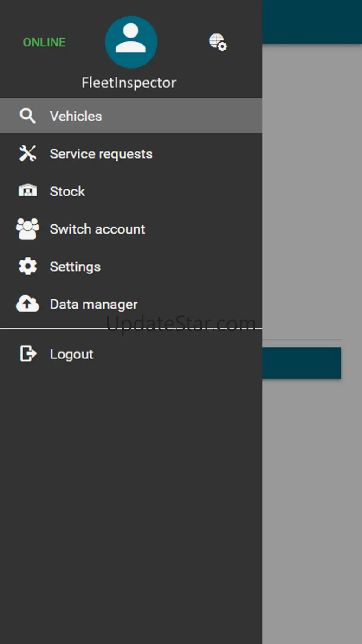Viewport: 362px width, 644px height.
Task: Click the Data manager cloud upload icon
Action: (27, 304)
